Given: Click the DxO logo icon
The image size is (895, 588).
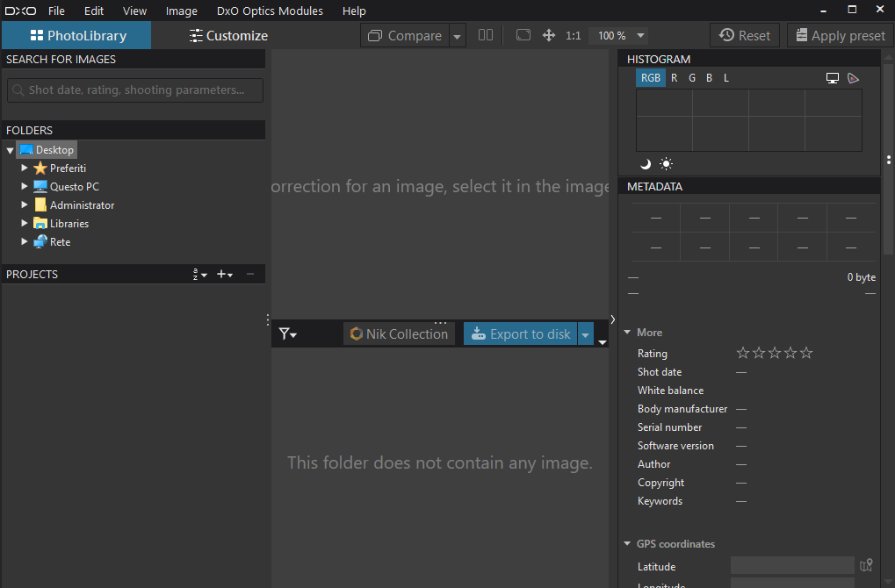Looking at the screenshot, I should pyautogui.click(x=20, y=11).
